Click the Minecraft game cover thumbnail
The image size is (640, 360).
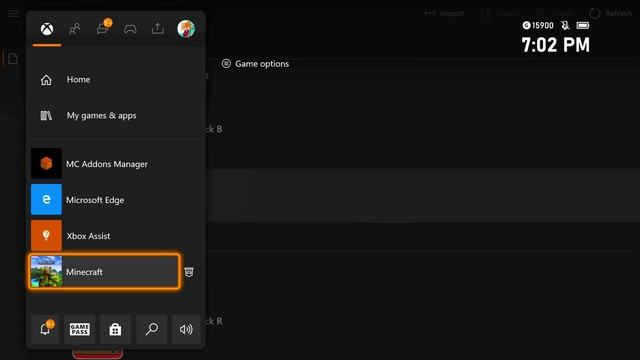point(47,271)
